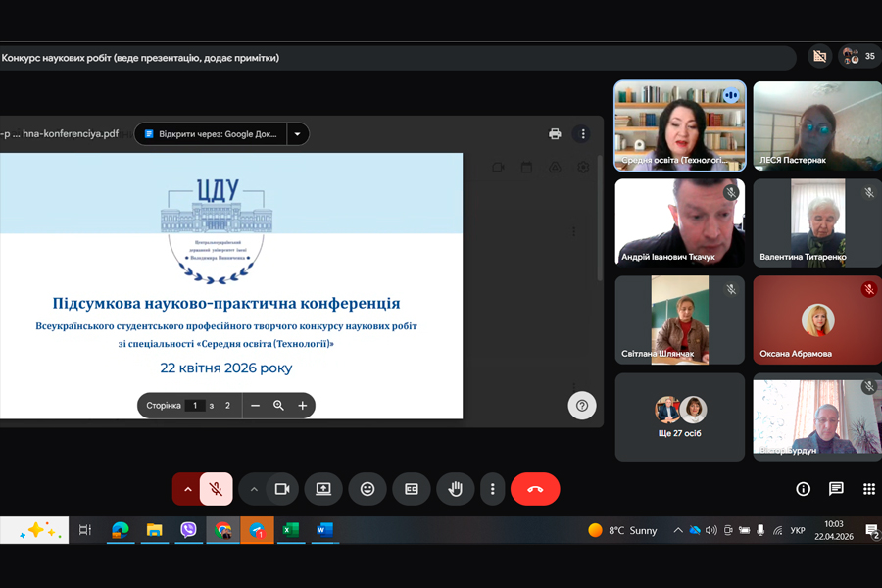The width and height of the screenshot is (882, 588).
Task: Turn on captions
Action: [x=412, y=489]
